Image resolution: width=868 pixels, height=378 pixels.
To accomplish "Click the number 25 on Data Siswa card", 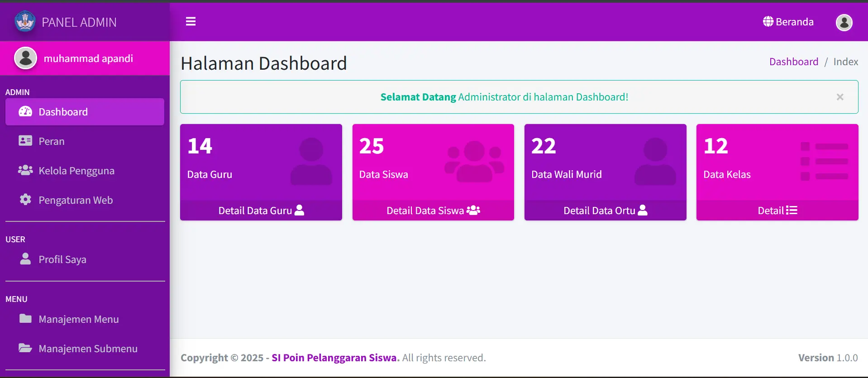I will (x=372, y=146).
